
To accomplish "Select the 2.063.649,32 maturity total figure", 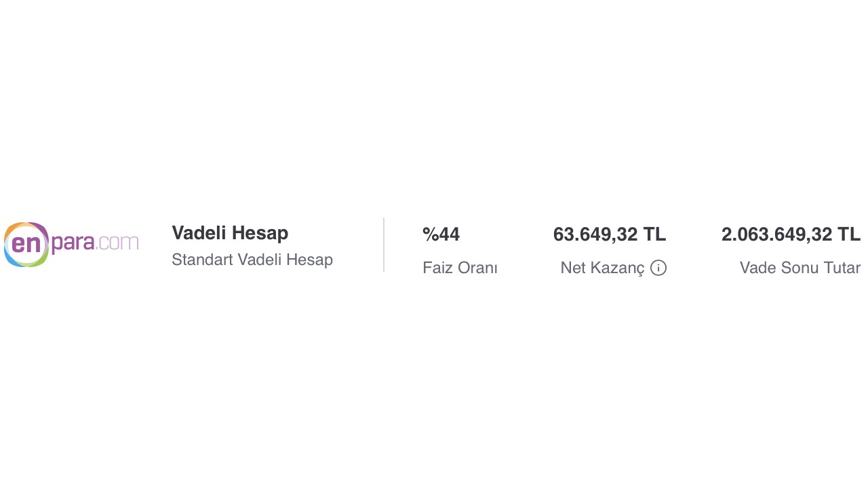I will [776, 235].
